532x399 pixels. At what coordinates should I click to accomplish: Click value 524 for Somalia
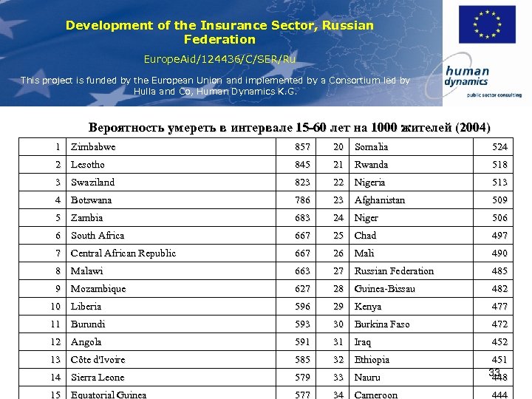point(499,147)
